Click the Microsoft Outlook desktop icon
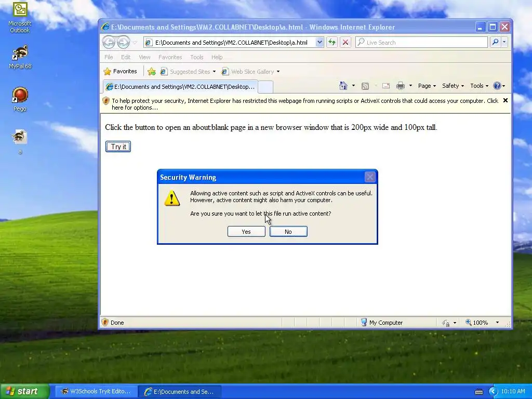Viewport: 532px width, 399px height. tap(20, 18)
